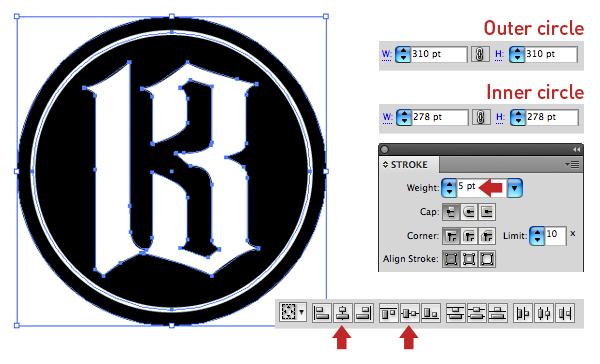The image size is (600, 364).
Task: Open the Align To selection dropdown
Action: coord(293,312)
